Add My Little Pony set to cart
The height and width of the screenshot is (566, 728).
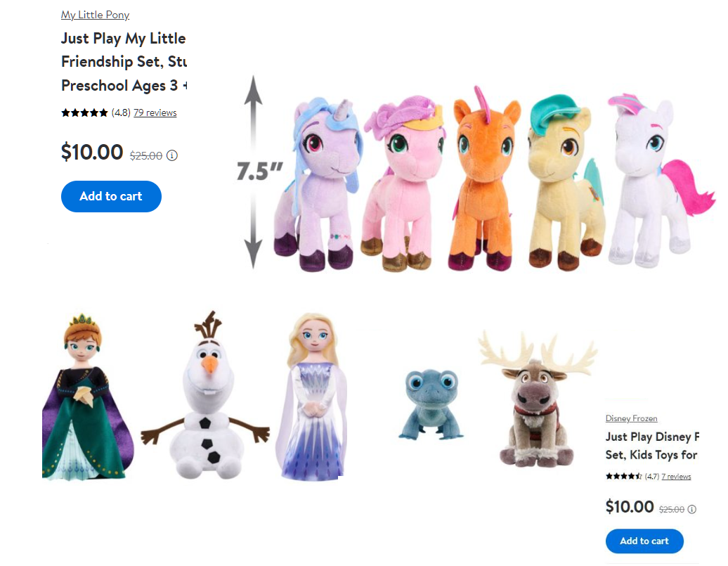[x=111, y=197]
